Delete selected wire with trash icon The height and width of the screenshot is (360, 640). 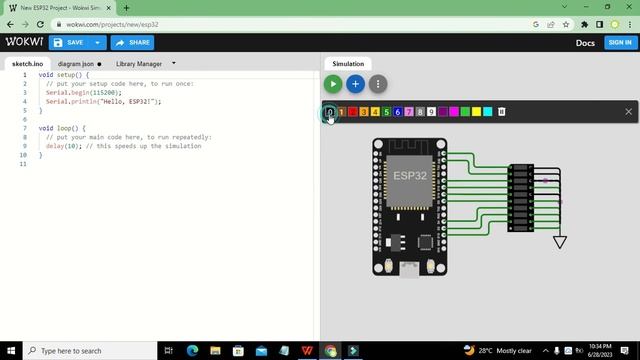pos(502,112)
